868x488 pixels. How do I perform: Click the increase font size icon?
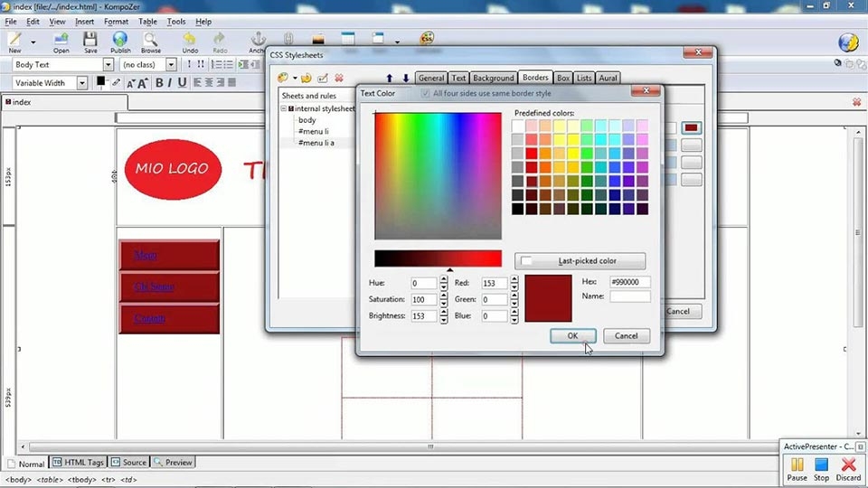pyautogui.click(x=142, y=83)
